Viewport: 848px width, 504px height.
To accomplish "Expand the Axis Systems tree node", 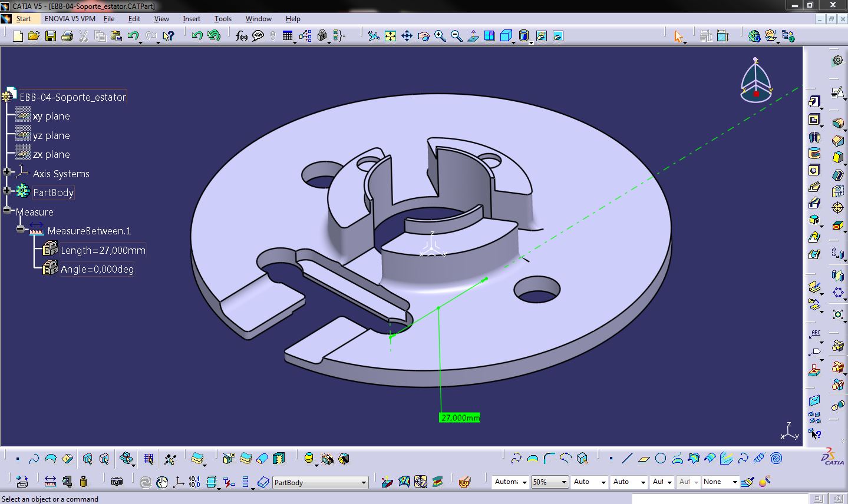I will (7, 173).
